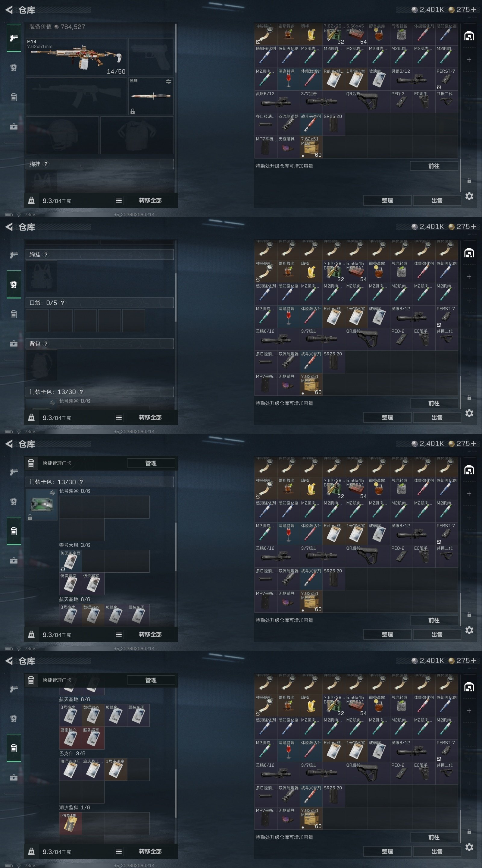Open the 背包 help question mark
Image resolution: width=482 pixels, height=868 pixels.
point(46,343)
